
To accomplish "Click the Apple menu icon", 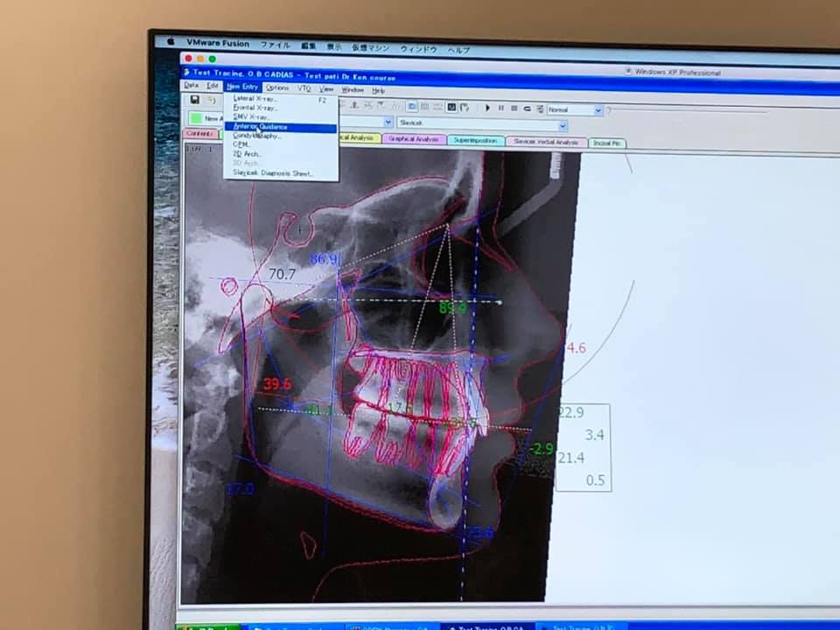I will [x=171, y=42].
